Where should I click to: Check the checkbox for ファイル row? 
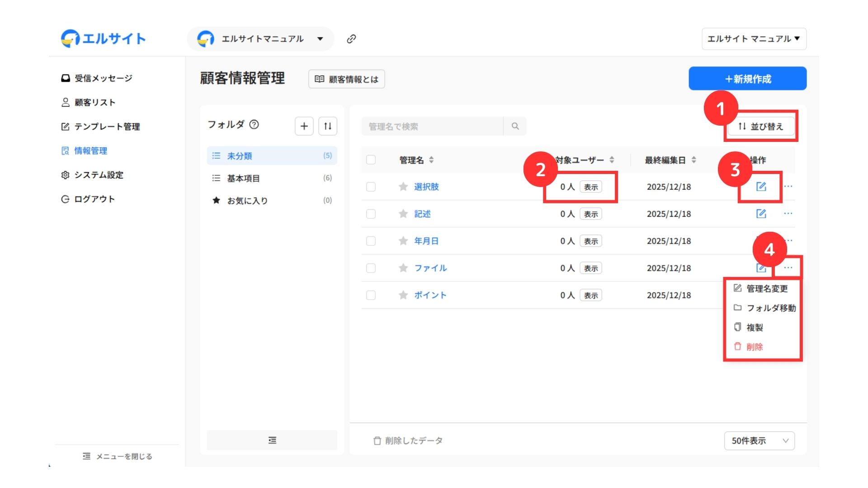[x=371, y=268]
